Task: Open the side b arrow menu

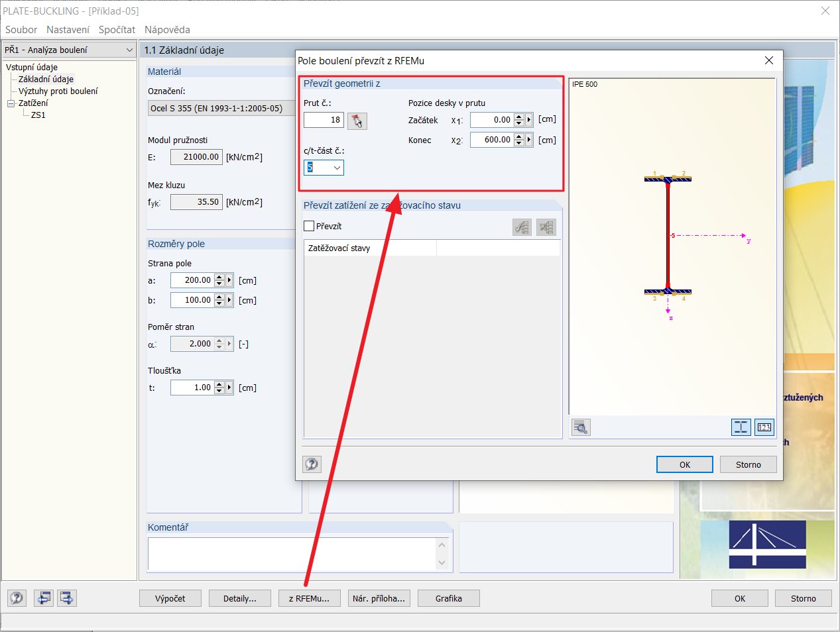Action: click(229, 300)
